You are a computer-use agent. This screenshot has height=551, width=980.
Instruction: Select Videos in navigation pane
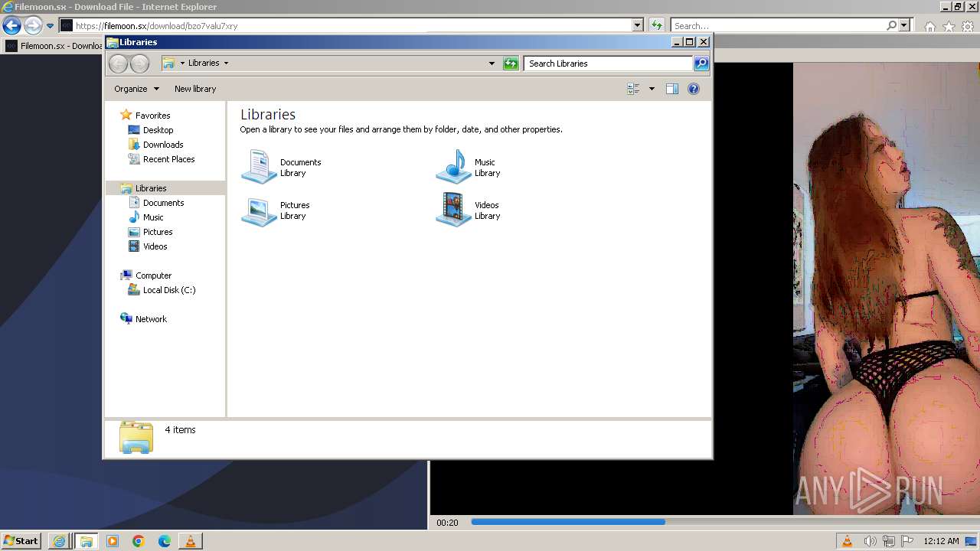click(155, 246)
